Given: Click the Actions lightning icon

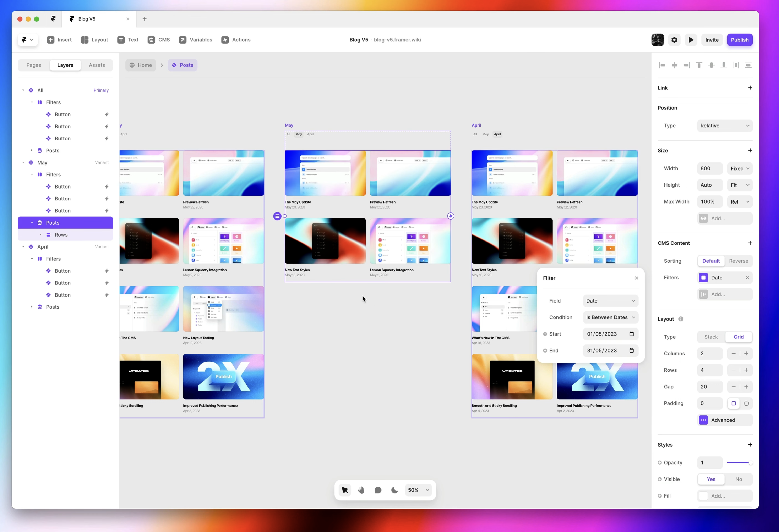Looking at the screenshot, I should [x=225, y=40].
